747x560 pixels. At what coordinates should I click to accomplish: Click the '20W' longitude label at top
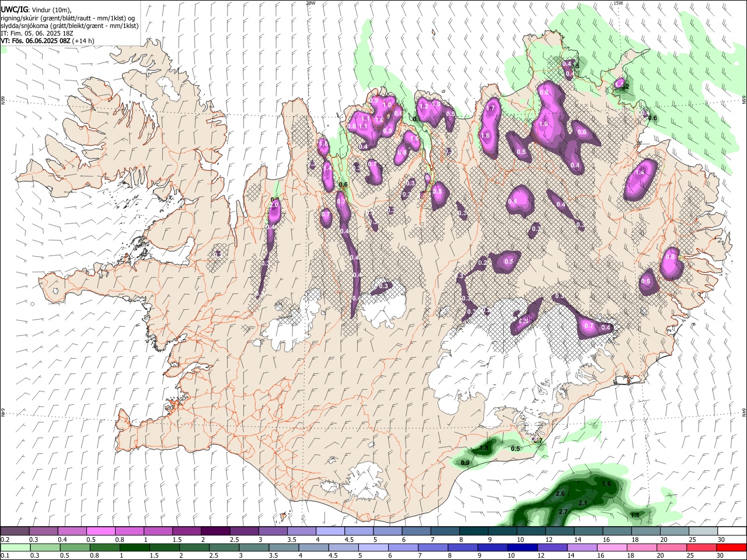(310, 3)
